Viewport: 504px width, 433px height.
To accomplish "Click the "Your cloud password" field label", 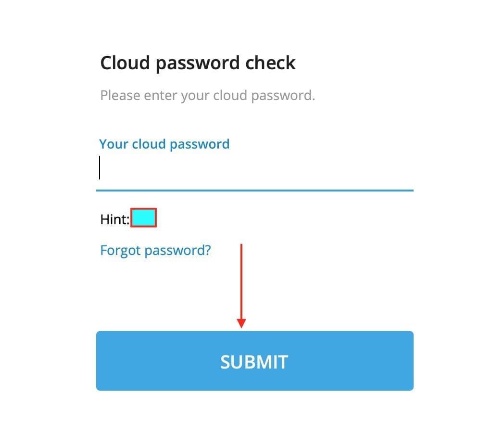I will click(164, 144).
